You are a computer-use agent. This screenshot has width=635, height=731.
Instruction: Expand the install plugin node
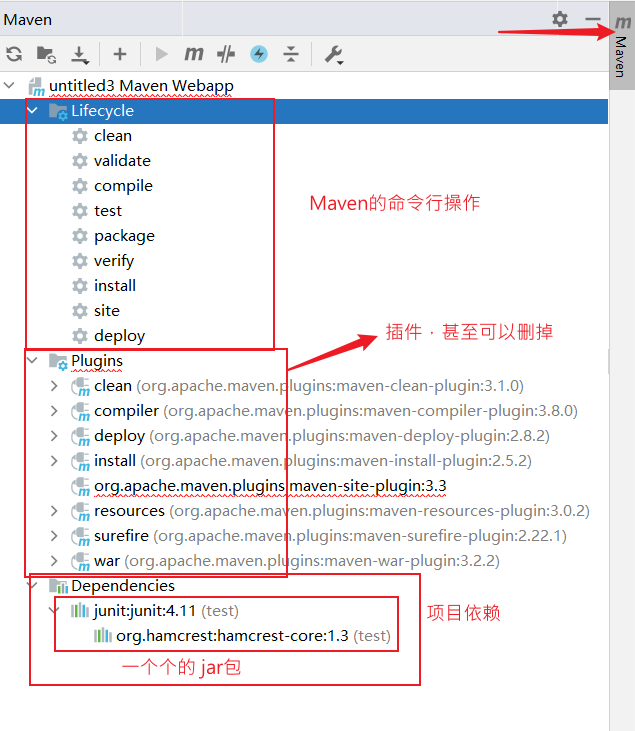[x=54, y=461]
